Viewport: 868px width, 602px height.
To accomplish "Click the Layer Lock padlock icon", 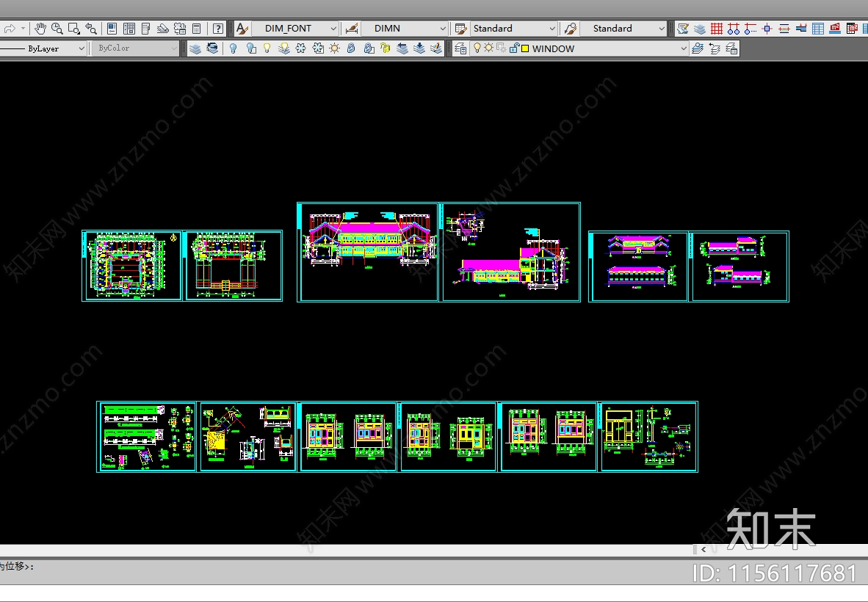I will click(351, 48).
